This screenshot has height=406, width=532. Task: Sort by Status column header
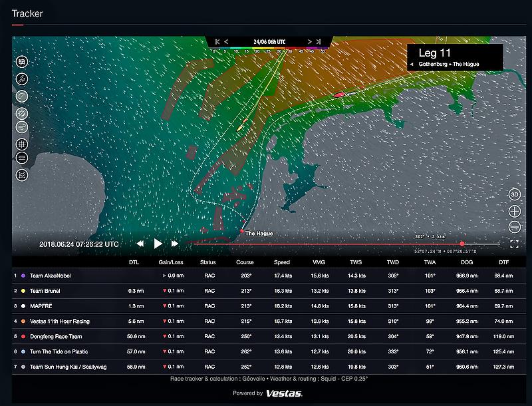pos(208,262)
